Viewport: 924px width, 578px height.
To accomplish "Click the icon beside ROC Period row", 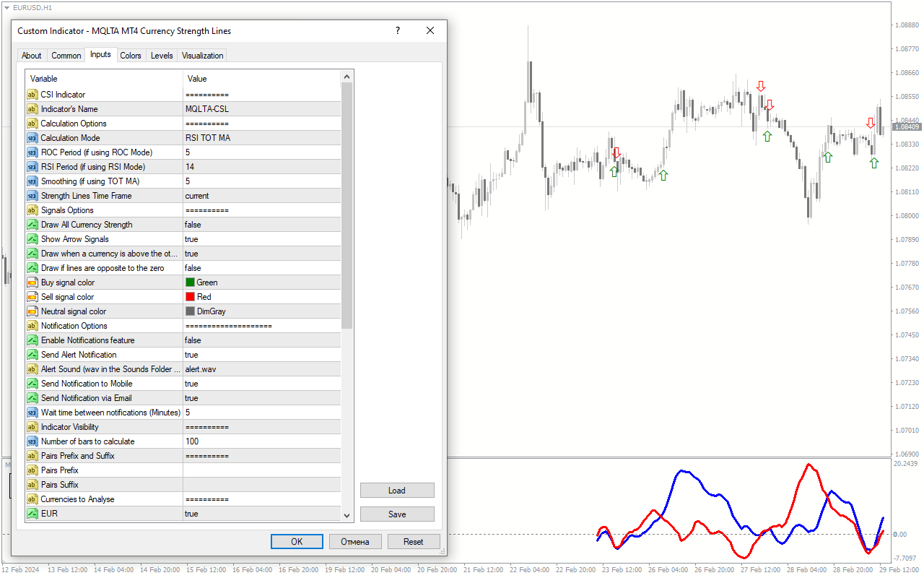I will [32, 152].
